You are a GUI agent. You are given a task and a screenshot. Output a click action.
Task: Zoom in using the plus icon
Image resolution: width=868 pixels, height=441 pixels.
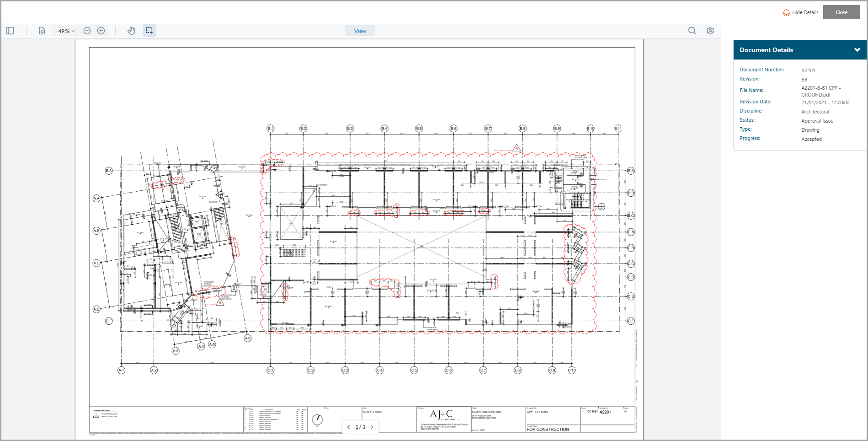pyautogui.click(x=101, y=31)
